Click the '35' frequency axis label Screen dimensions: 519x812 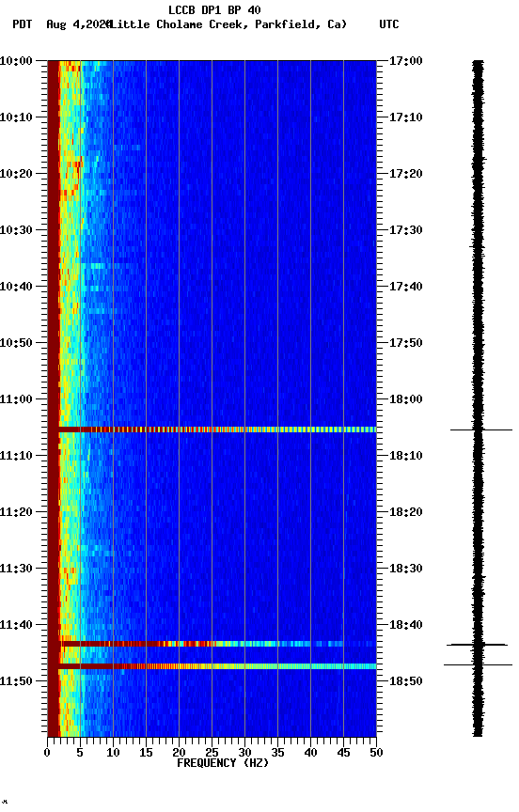[277, 753]
